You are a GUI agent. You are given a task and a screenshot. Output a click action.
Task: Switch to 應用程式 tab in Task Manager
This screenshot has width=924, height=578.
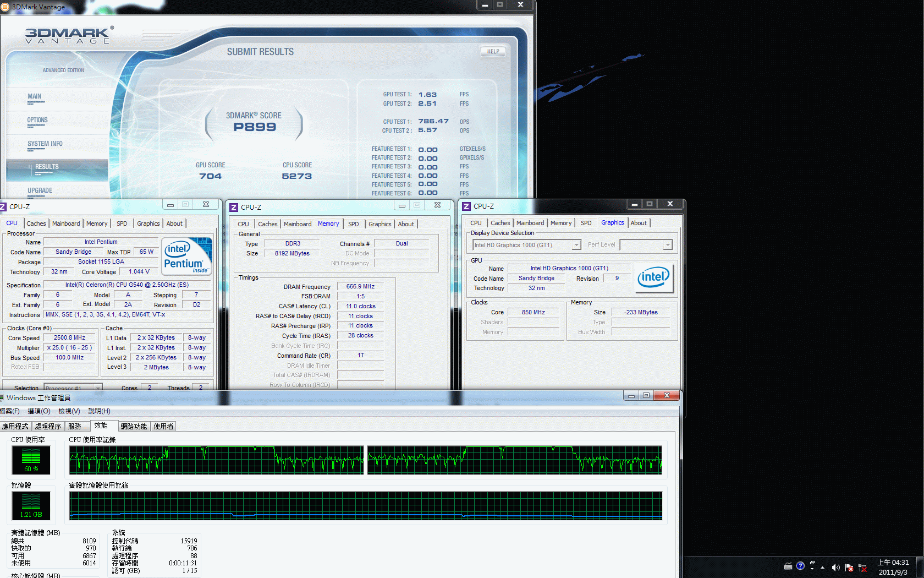[15, 427]
